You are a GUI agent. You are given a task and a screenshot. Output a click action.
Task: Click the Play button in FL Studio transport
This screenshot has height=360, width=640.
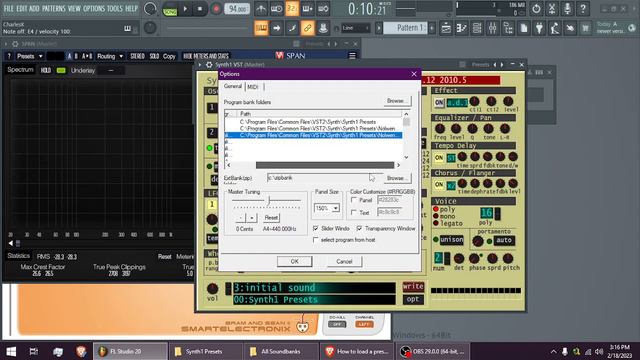coord(185,9)
